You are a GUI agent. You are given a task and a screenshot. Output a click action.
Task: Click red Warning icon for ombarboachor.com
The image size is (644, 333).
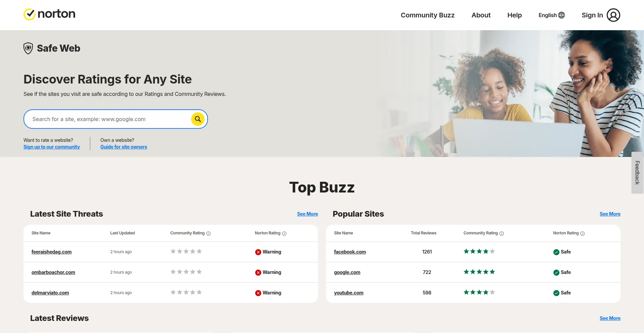(258, 273)
